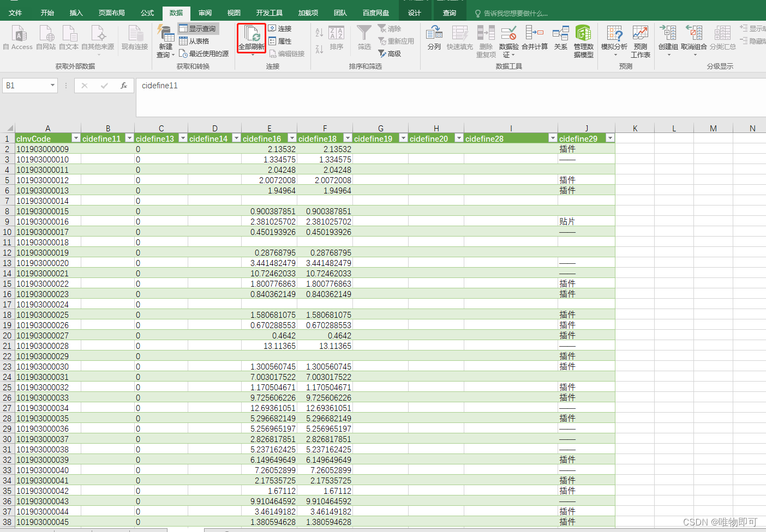The height and width of the screenshot is (532, 766).
Task: Click the Name Box showing B1
Action: point(26,86)
